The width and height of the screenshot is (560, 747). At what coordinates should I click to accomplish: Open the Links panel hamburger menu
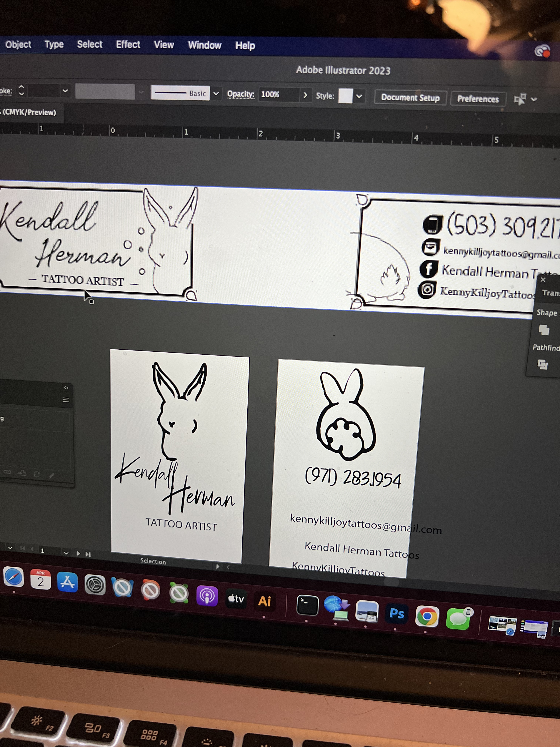pyautogui.click(x=66, y=400)
